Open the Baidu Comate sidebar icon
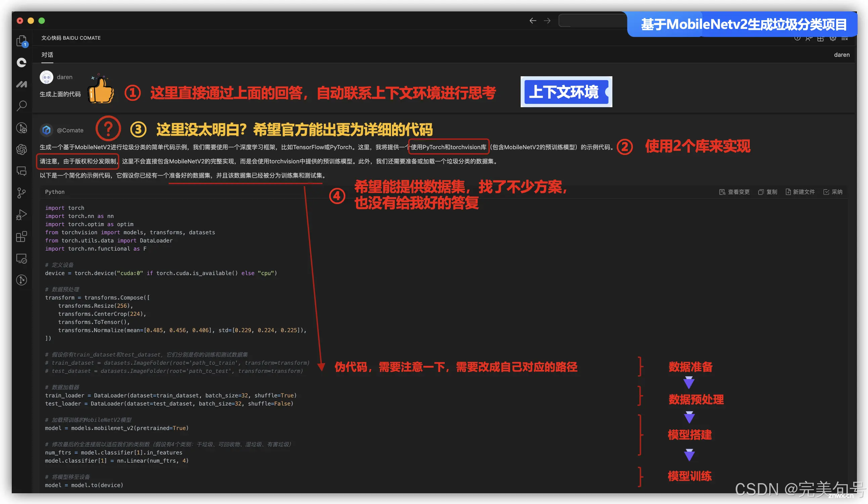868x504 pixels. [x=22, y=62]
